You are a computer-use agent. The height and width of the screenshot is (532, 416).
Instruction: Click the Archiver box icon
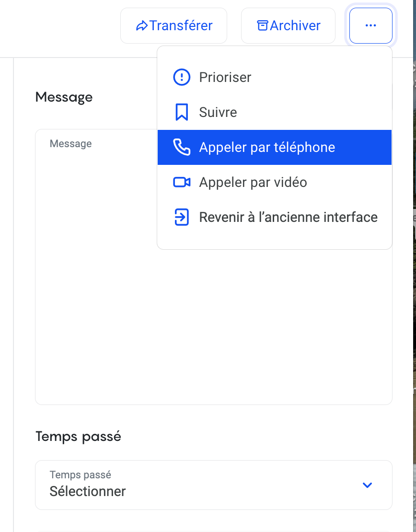tap(263, 26)
